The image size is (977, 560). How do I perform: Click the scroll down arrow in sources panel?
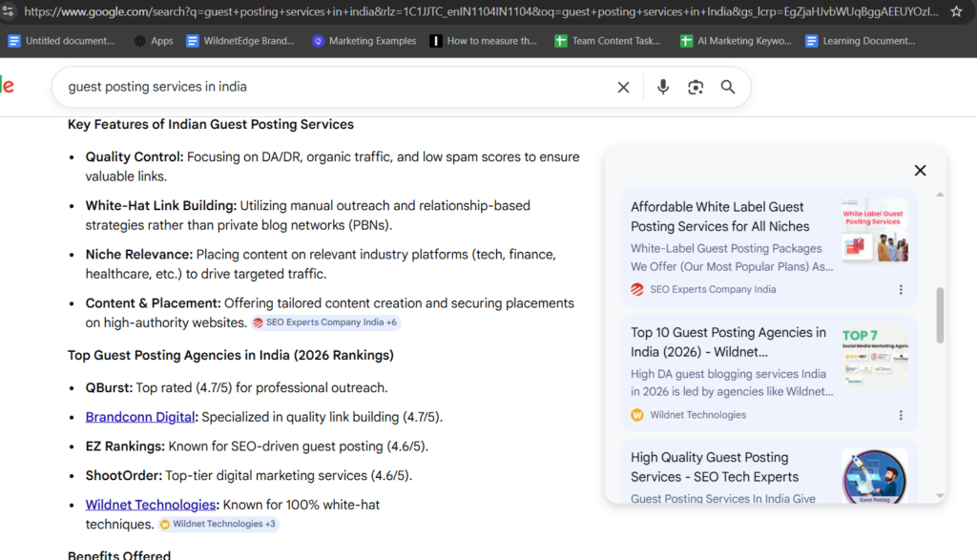(940, 496)
